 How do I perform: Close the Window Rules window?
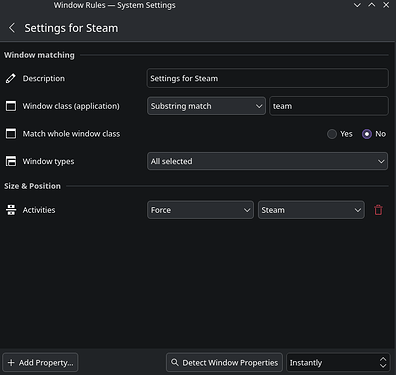pyautogui.click(x=386, y=5)
